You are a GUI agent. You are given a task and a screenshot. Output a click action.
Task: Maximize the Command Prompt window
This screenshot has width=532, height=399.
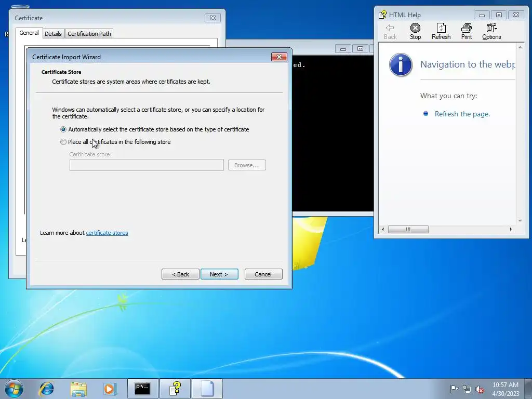361,49
